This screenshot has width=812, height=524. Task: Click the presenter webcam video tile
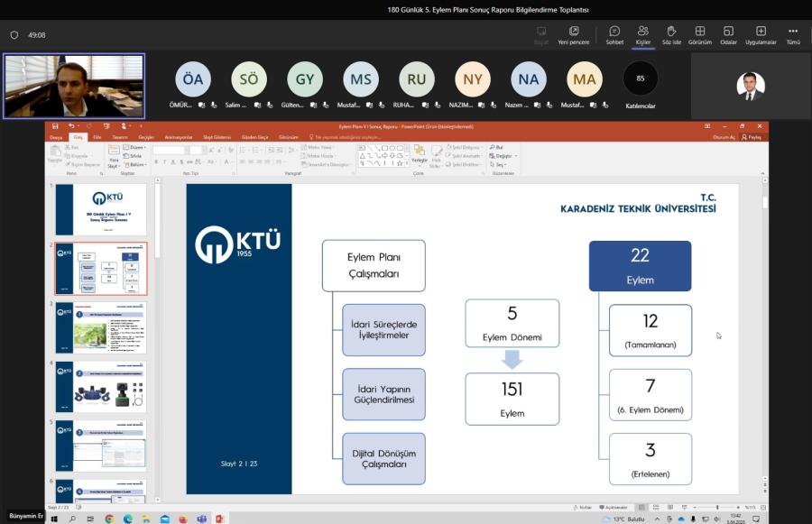[74, 86]
